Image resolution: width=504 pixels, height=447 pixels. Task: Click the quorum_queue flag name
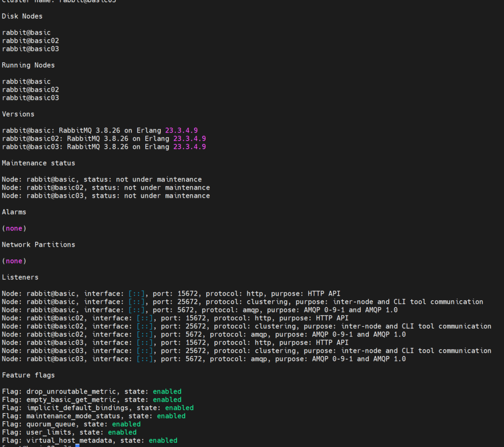tap(51, 424)
